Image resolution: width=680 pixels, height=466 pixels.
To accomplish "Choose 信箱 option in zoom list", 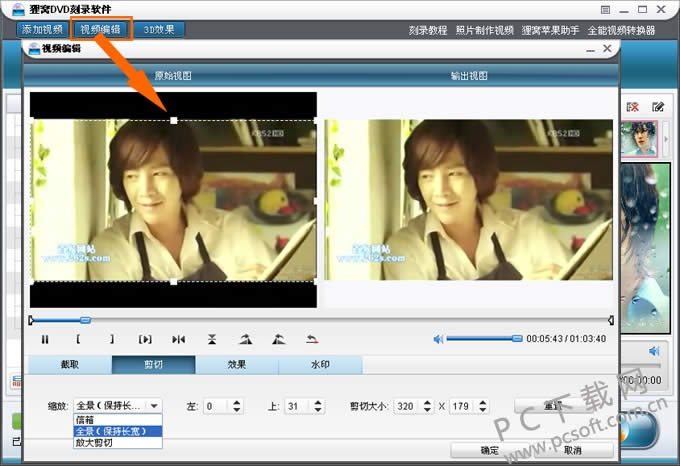I will point(118,420).
